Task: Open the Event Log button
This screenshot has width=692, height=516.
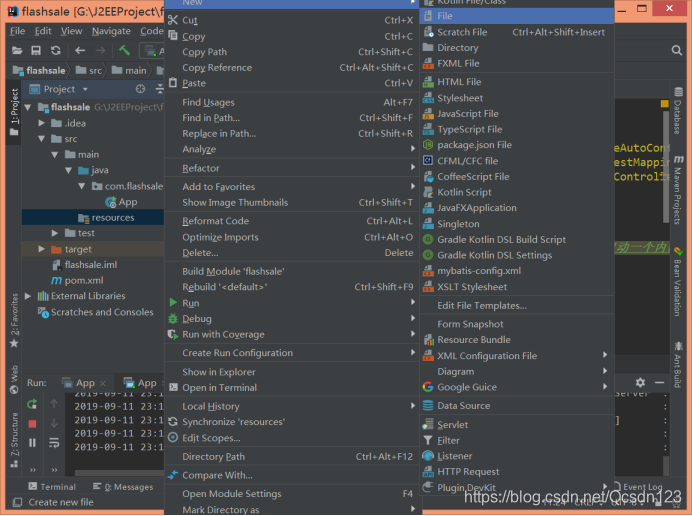Action: 638,487
